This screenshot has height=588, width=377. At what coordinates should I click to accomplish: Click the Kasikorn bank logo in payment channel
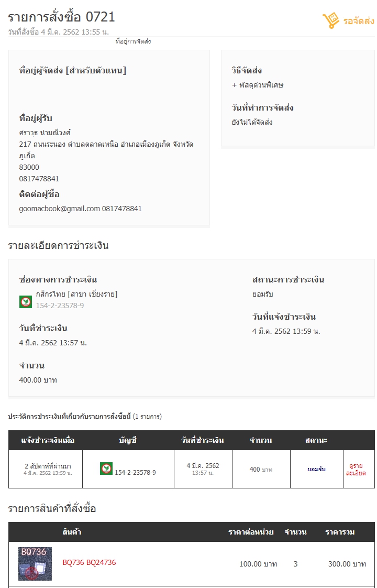tap(26, 301)
